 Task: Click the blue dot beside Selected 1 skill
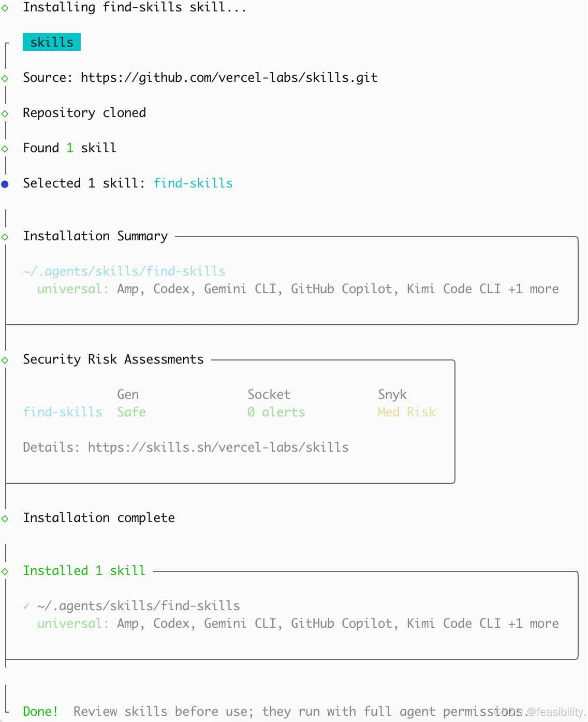[x=5, y=184]
